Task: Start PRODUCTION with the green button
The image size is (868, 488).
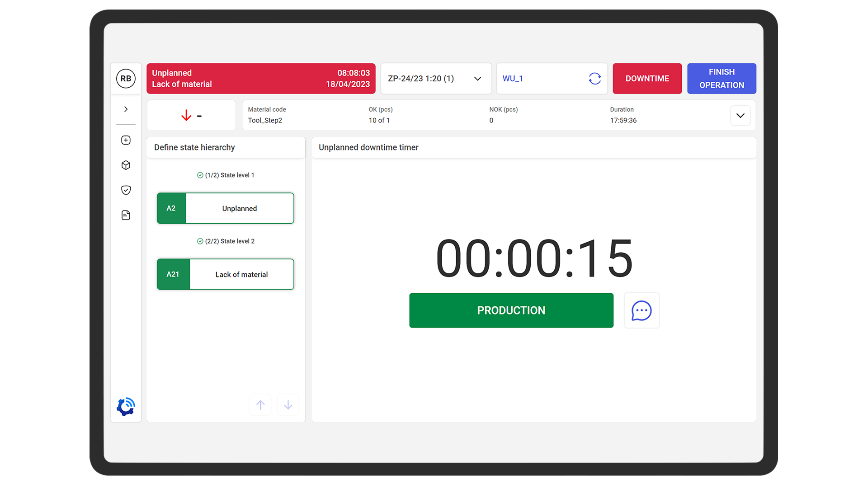Action: (x=511, y=310)
